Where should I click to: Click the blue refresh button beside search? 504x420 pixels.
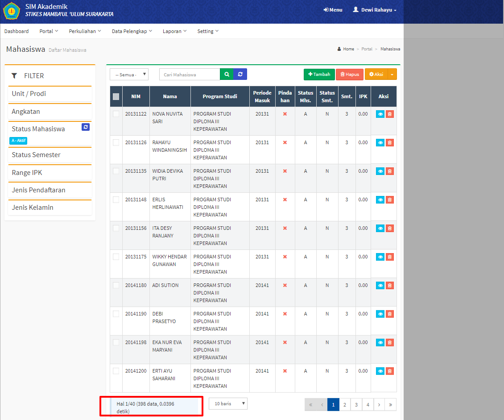[x=240, y=75]
